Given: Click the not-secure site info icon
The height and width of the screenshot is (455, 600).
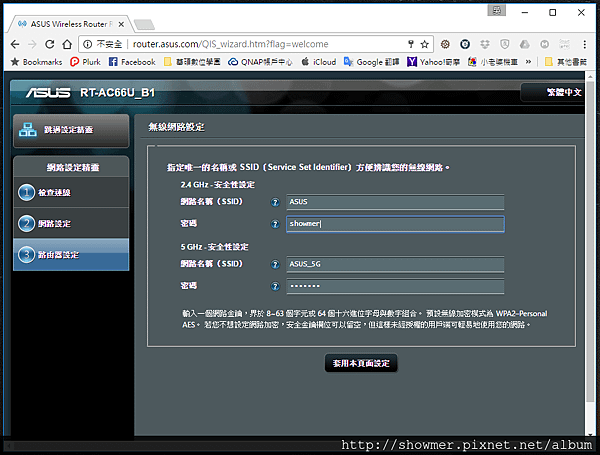Looking at the screenshot, I should (88, 44).
